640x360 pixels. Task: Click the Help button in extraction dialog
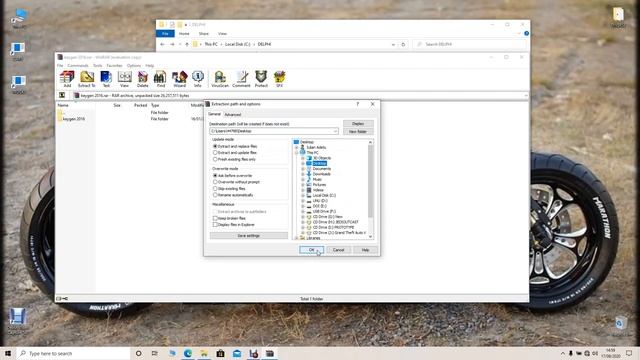[365, 250]
